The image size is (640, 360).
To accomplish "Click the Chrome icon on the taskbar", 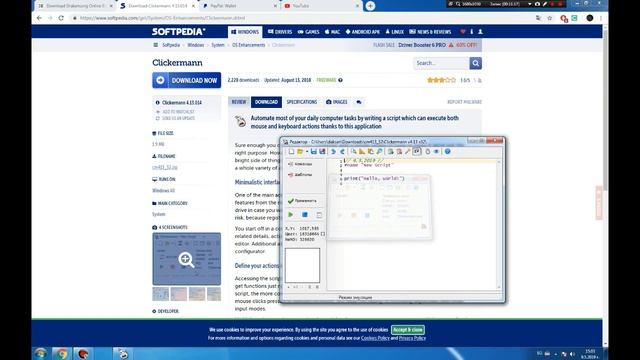I will tap(62, 353).
